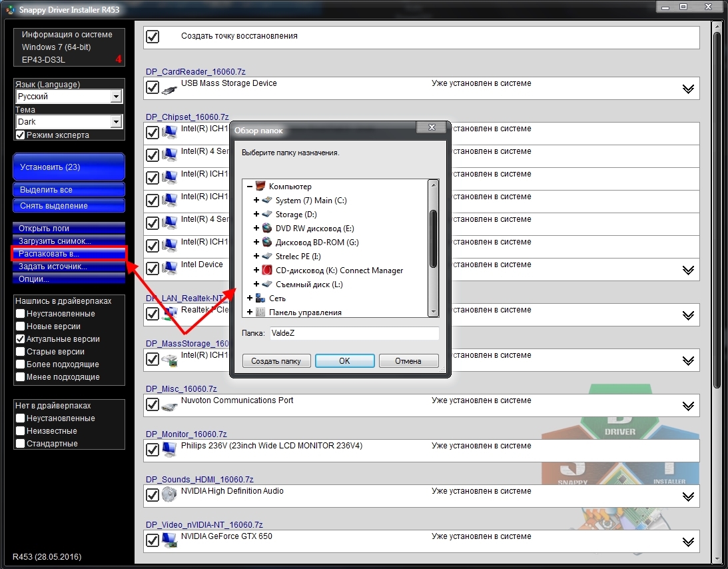This screenshot has width=728, height=569.
Task: Click the DVD RW дисковод (E:) disc icon
Action: pos(267,228)
